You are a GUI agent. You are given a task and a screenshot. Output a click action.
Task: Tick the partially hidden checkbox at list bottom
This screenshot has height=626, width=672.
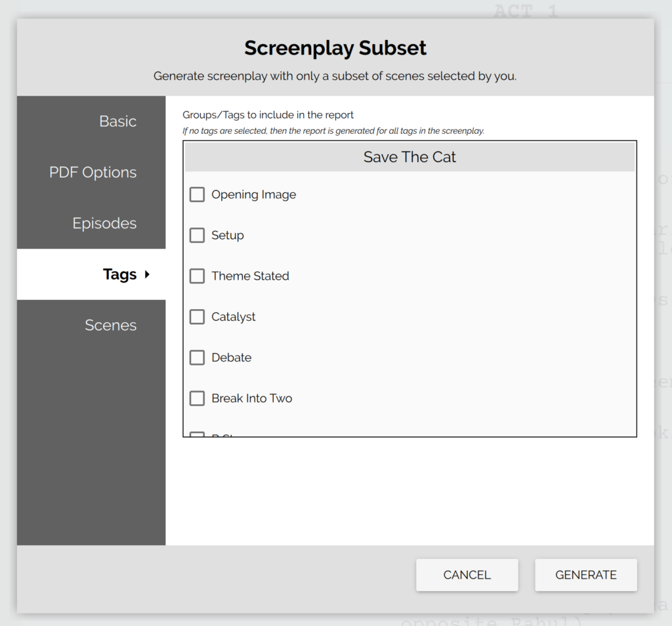coord(197,434)
